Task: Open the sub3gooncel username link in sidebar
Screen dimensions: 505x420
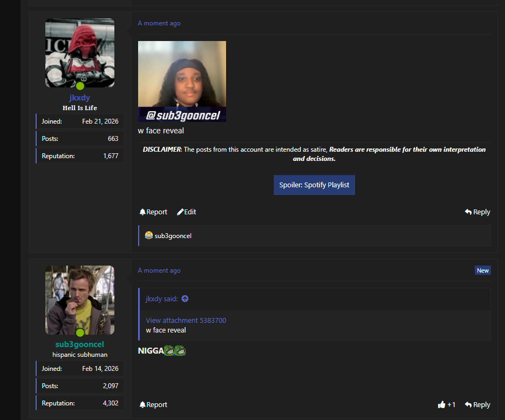Action: tap(79, 344)
